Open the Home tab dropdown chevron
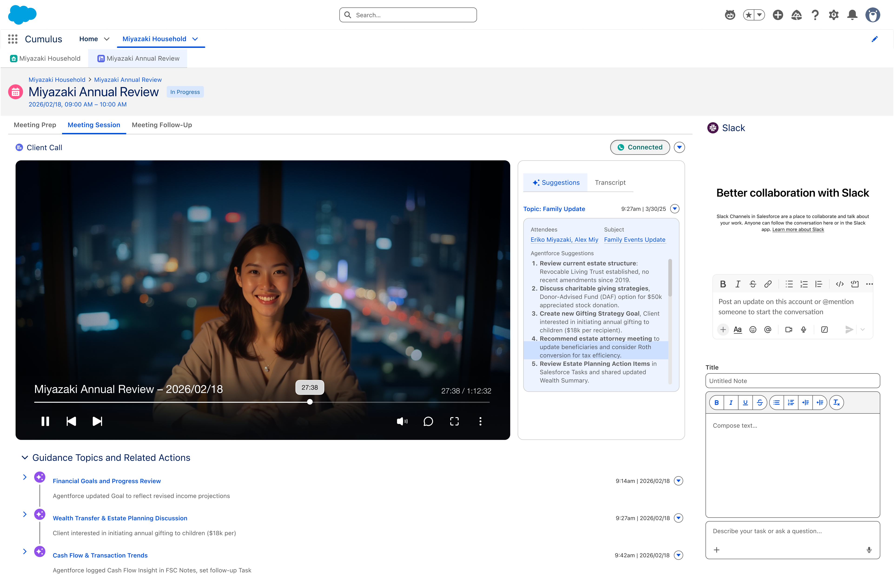Image resolution: width=894 pixels, height=588 pixels. tap(107, 39)
